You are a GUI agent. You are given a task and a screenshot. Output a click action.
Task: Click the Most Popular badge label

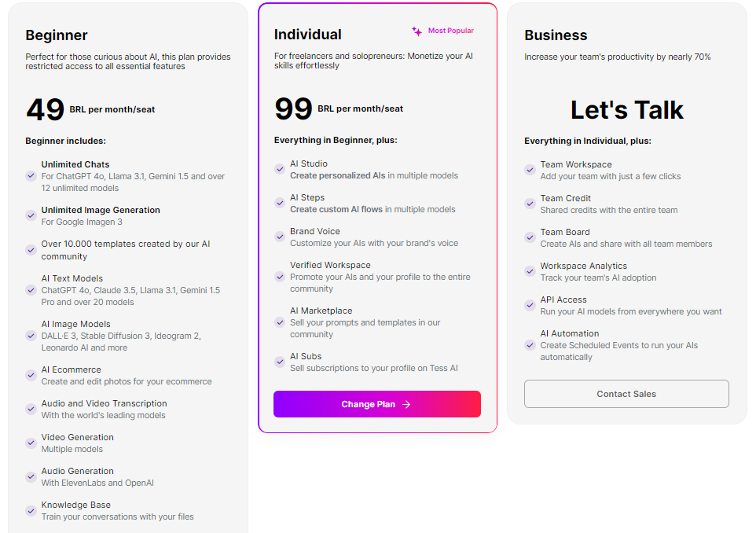pyautogui.click(x=450, y=31)
